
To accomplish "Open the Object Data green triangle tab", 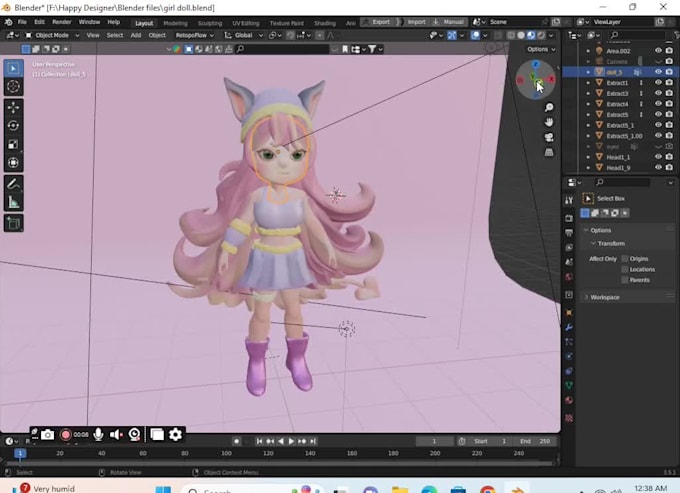I will tap(569, 385).
